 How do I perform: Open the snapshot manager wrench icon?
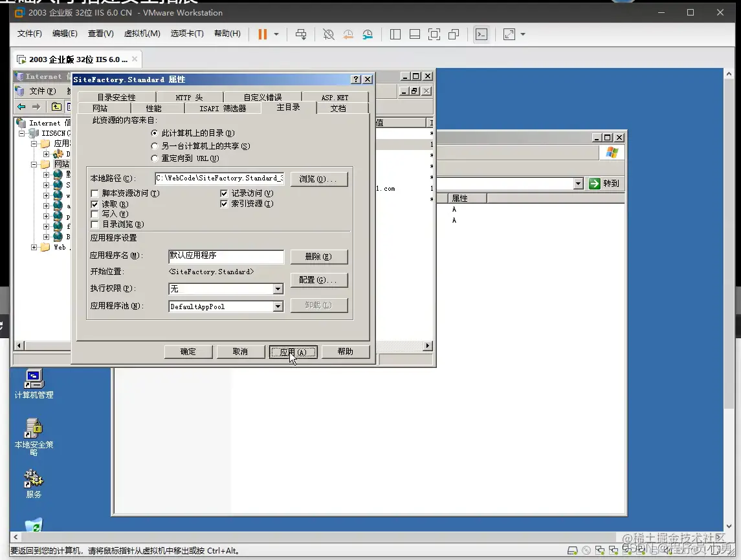tap(367, 34)
